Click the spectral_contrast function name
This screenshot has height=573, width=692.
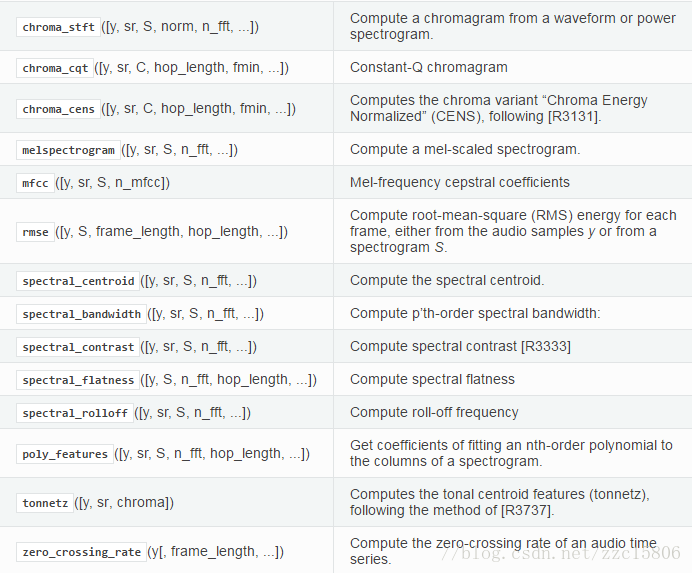pyautogui.click(x=78, y=347)
